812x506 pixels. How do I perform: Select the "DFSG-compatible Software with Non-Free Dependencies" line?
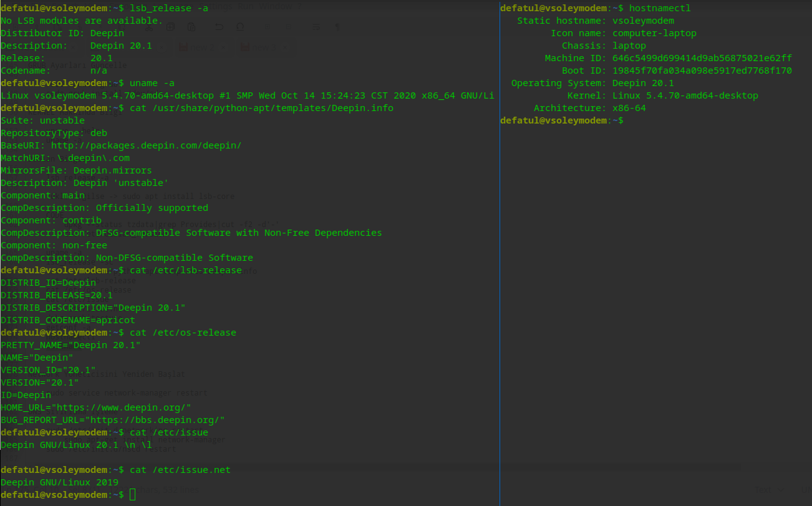pyautogui.click(x=191, y=233)
